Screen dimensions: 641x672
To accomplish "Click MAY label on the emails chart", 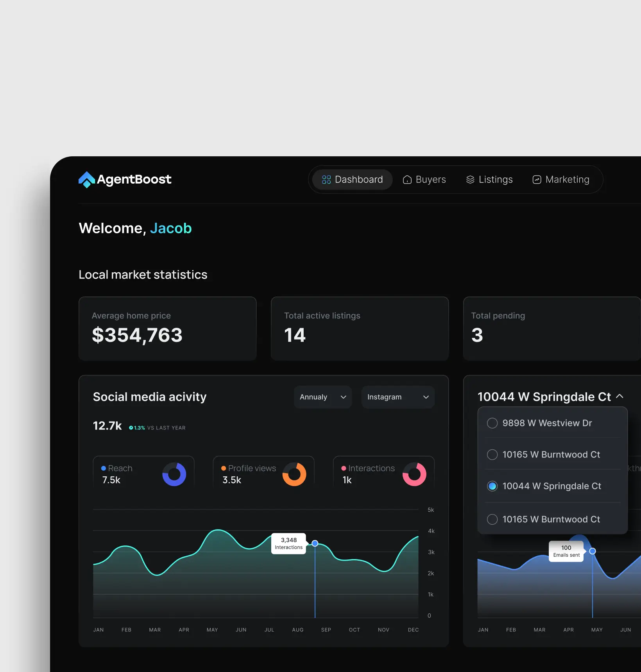I will [597, 630].
